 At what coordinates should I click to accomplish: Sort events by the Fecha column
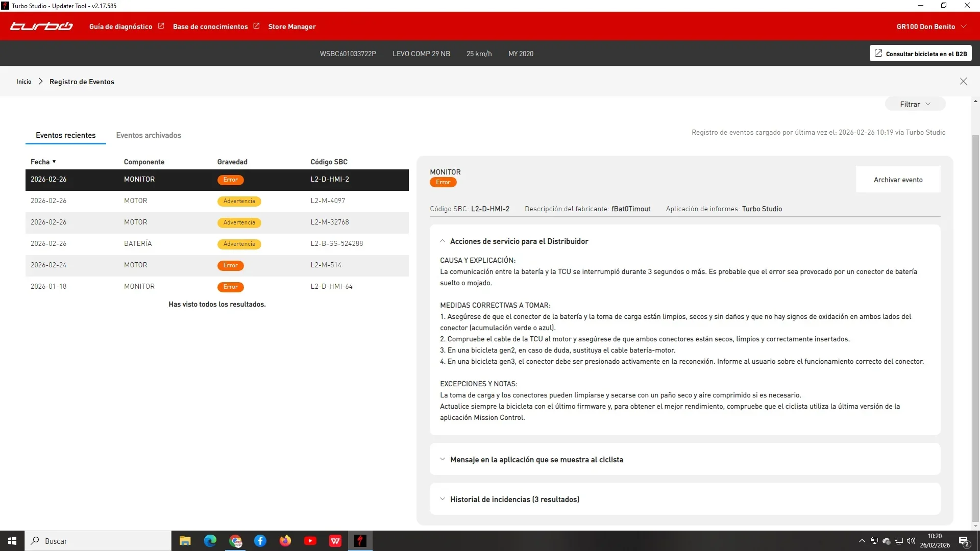click(43, 162)
